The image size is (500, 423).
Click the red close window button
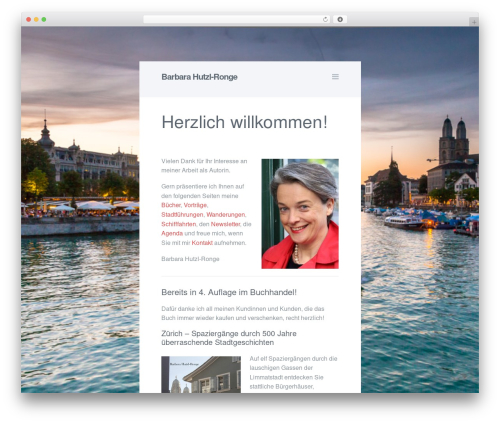click(29, 20)
